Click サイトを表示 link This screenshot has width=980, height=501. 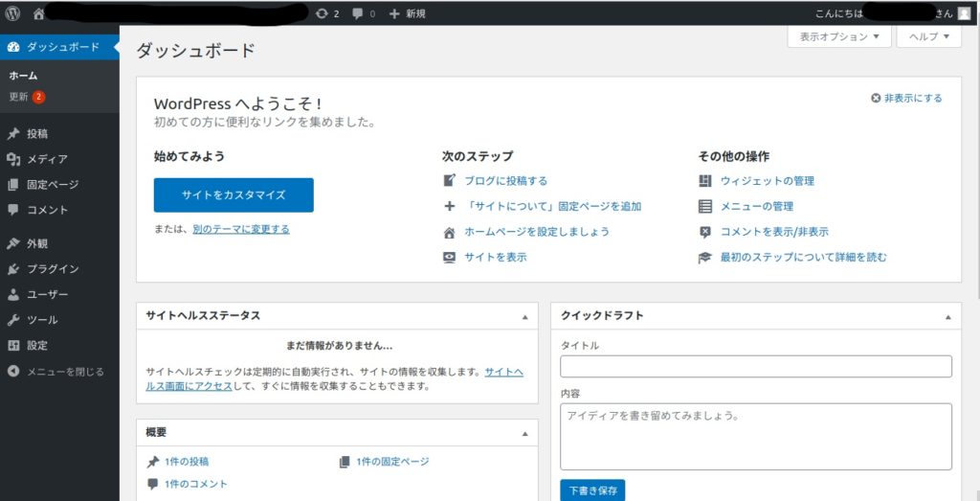point(496,257)
